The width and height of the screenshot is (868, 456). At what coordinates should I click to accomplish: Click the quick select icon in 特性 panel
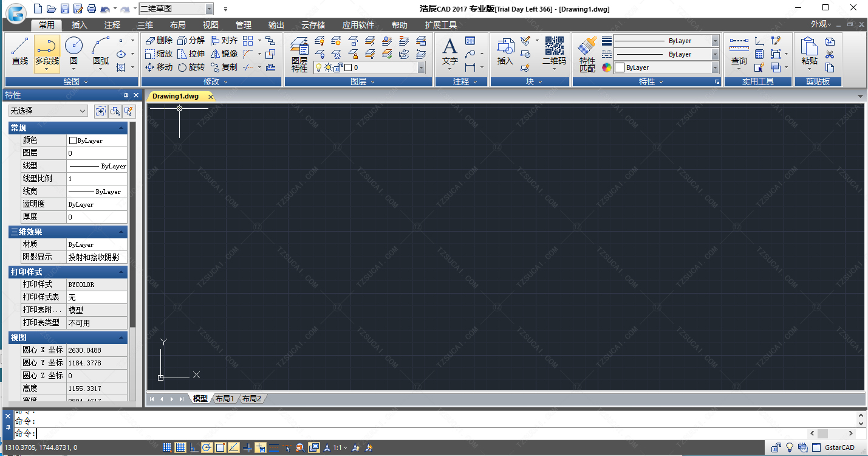click(x=128, y=111)
